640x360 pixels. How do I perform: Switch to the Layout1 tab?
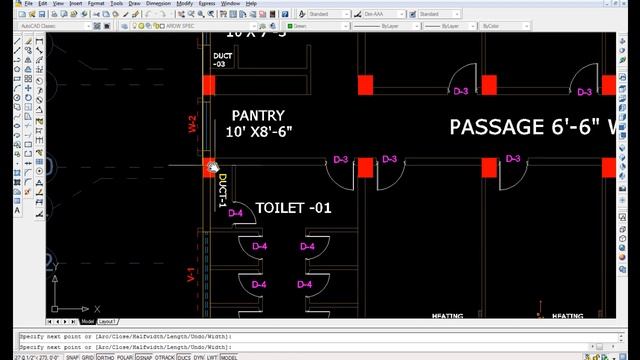click(107, 322)
